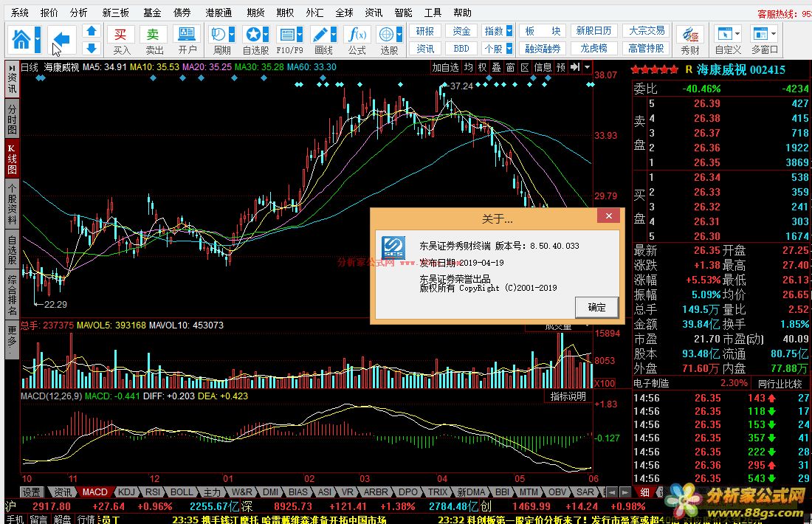812x524 pixels.
Task: Open the 设置 indicator settings tab
Action: pyautogui.click(x=31, y=492)
